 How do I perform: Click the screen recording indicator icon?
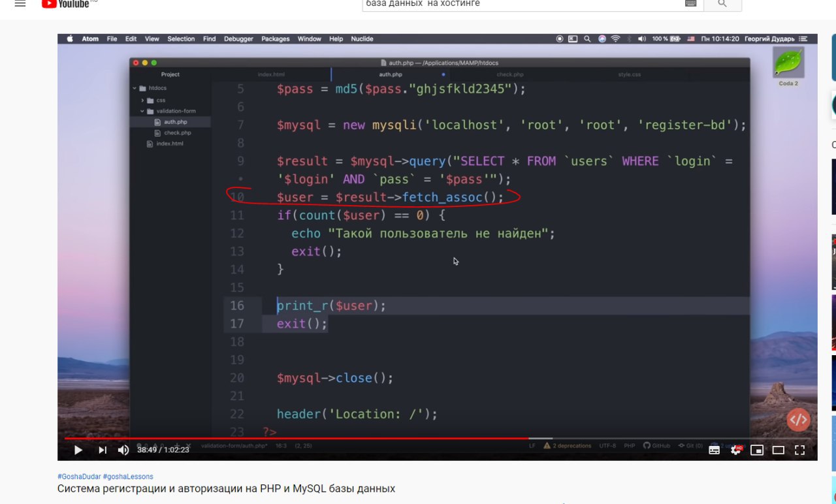[x=560, y=39]
